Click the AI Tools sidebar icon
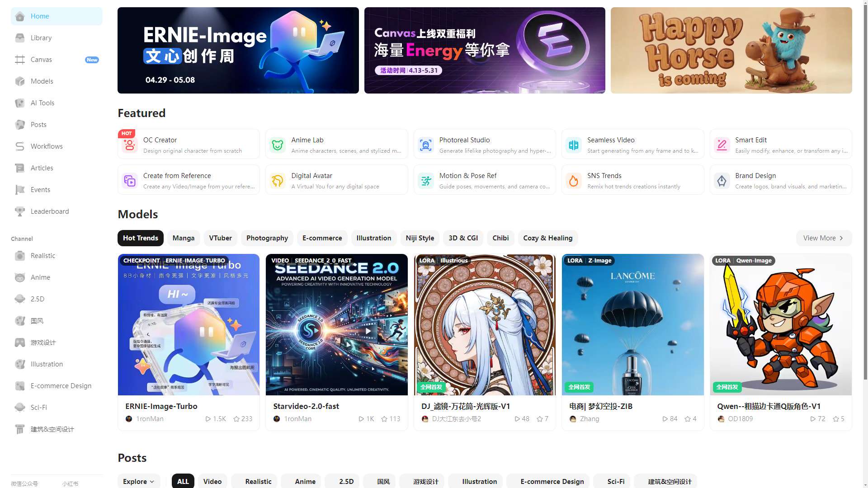Viewport: 868px width, 488px height. point(20,103)
